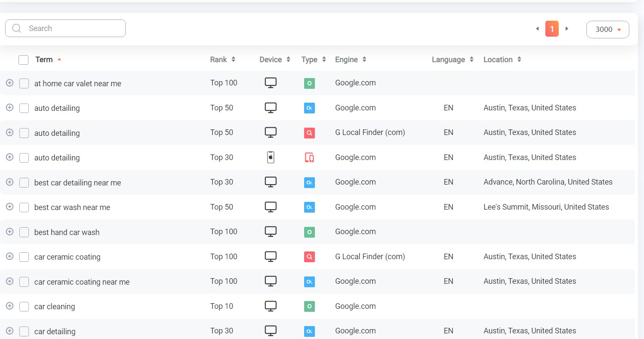Expand the 'at home car valet near me' row
This screenshot has height=339, width=644.
tap(9, 83)
